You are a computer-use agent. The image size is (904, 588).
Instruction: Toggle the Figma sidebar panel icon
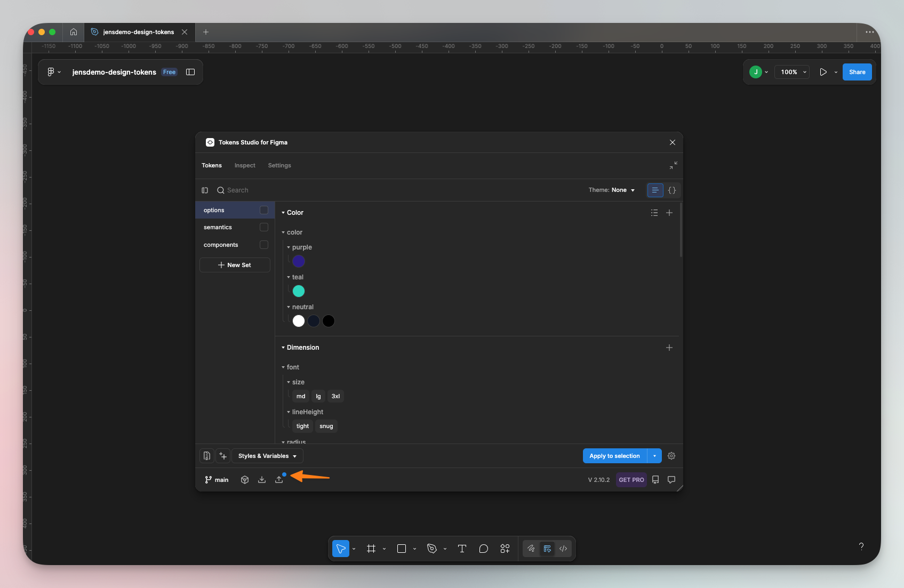point(190,72)
